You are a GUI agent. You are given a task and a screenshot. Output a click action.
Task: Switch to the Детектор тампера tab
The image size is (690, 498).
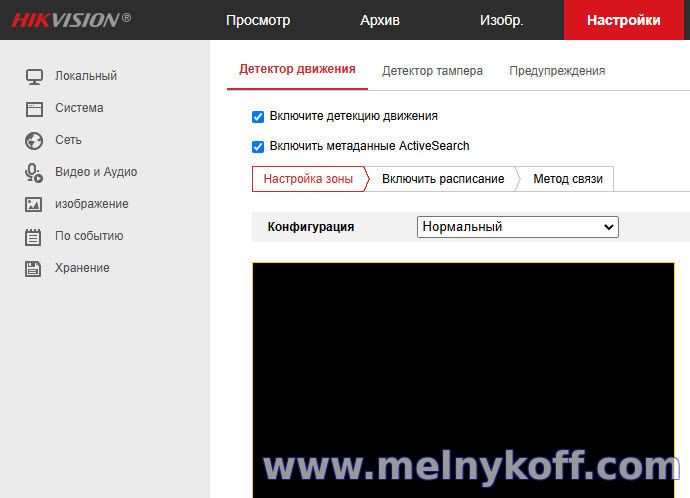(x=432, y=71)
